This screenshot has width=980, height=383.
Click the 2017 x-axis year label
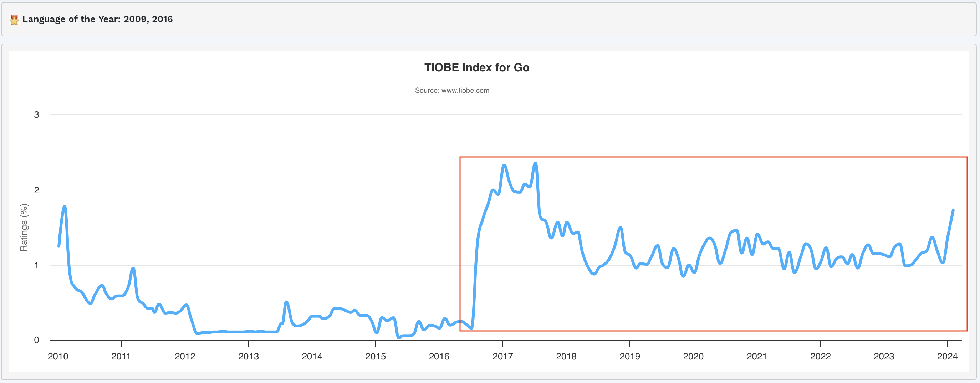tap(502, 356)
